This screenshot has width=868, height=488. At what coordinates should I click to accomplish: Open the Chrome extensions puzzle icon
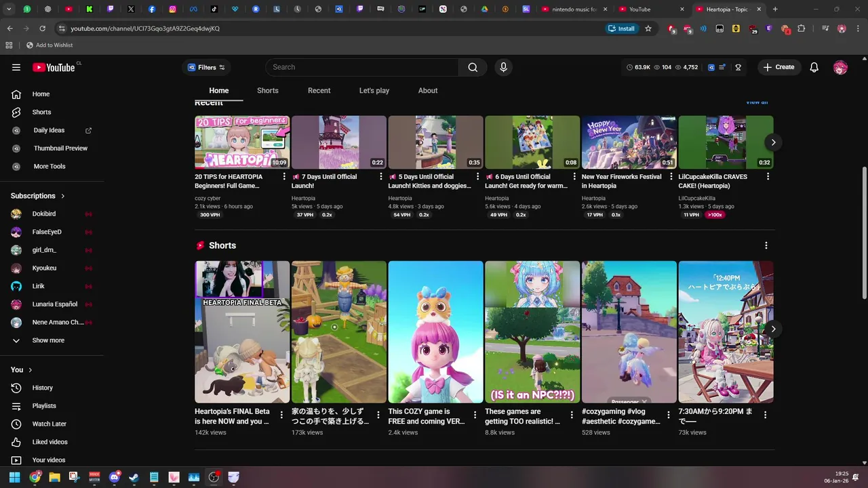coord(802,28)
